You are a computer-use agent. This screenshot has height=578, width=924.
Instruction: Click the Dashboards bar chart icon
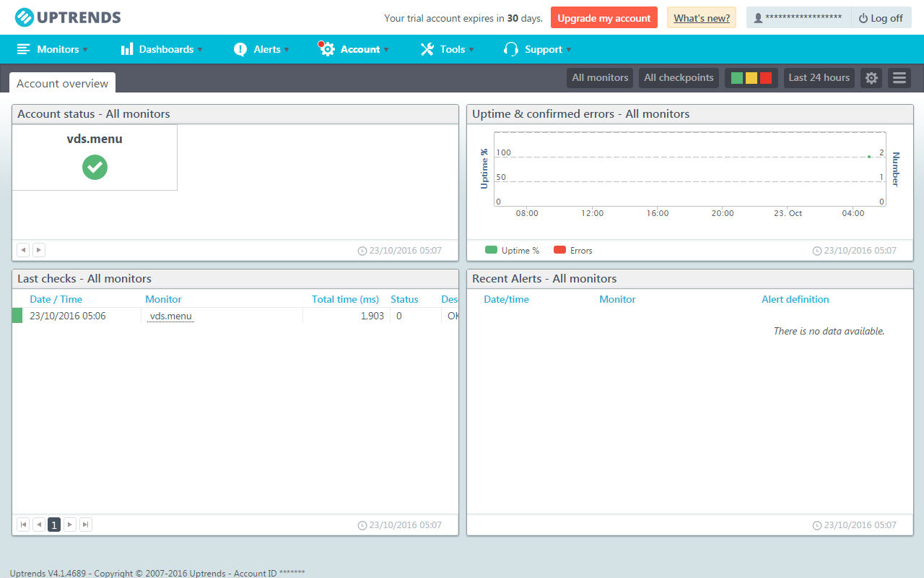pos(127,49)
